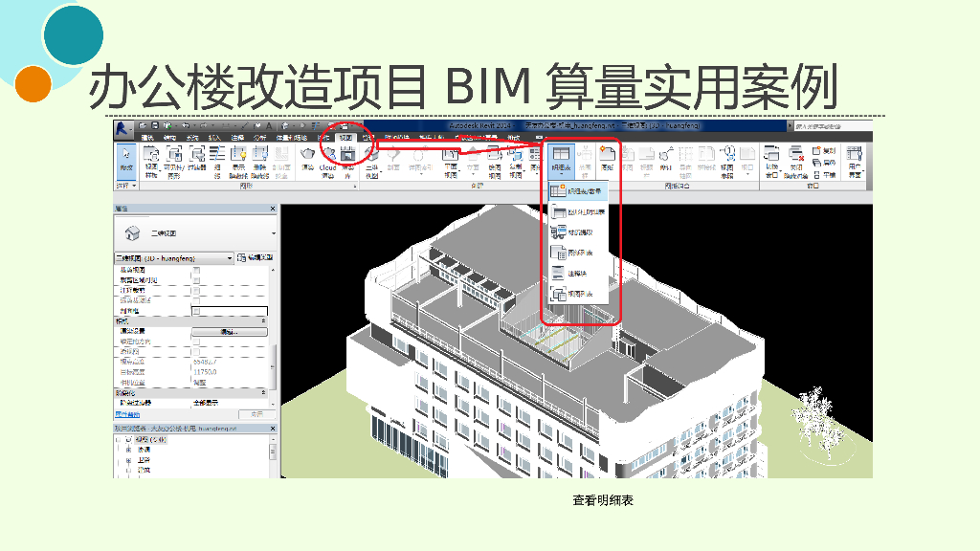Viewport: 980px width, 551px height.
Task: Toggle the Far Clip Active checkbox
Action: 196,300
